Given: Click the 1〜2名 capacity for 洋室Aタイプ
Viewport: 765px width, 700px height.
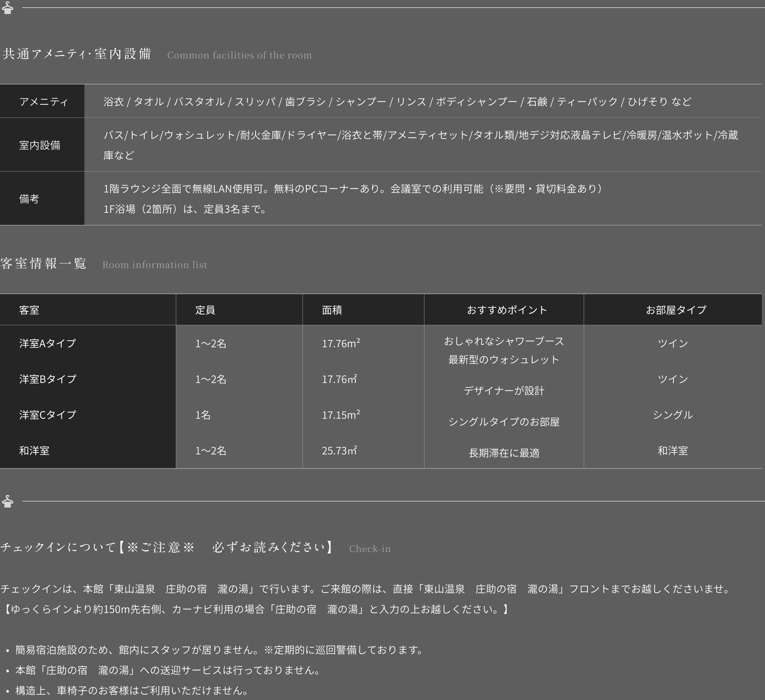Looking at the screenshot, I should (210, 343).
